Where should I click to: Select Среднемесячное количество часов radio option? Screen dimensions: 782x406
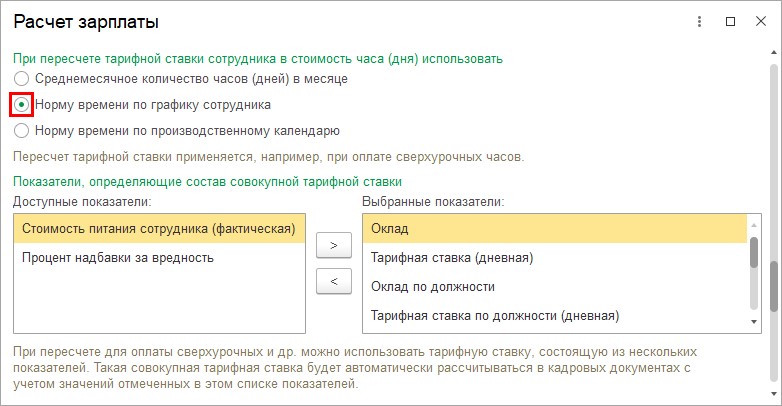point(21,77)
